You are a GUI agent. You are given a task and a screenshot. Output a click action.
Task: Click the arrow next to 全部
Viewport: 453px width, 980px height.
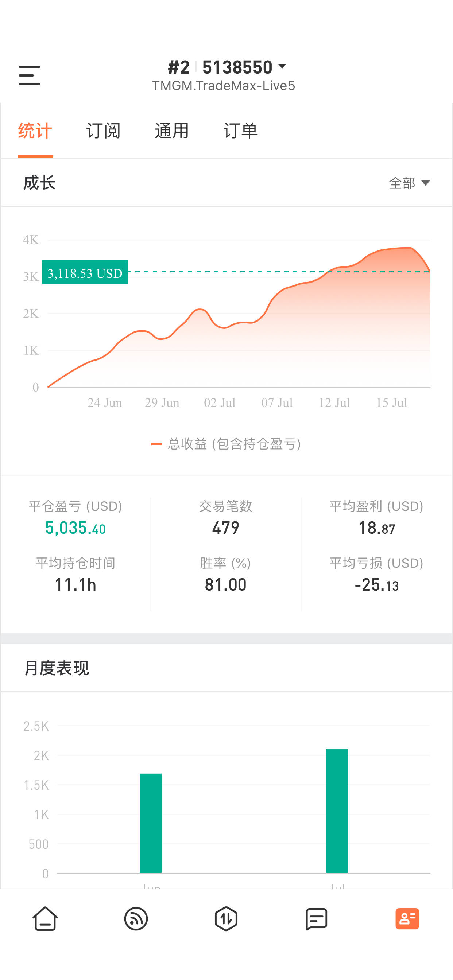pos(426,183)
